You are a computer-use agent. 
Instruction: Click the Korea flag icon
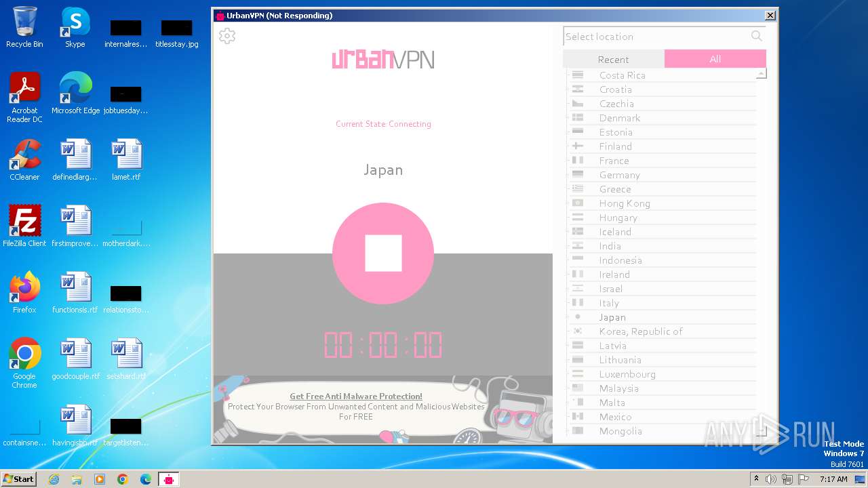[x=578, y=331]
